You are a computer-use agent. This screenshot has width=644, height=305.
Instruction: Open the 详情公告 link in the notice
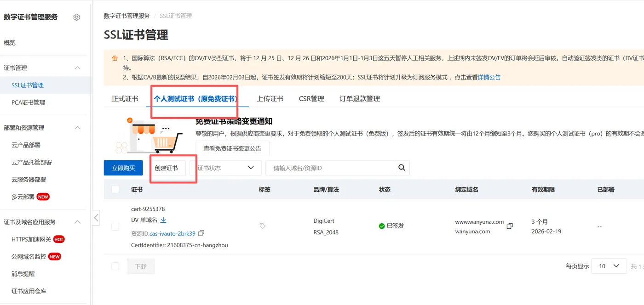pyautogui.click(x=489, y=78)
